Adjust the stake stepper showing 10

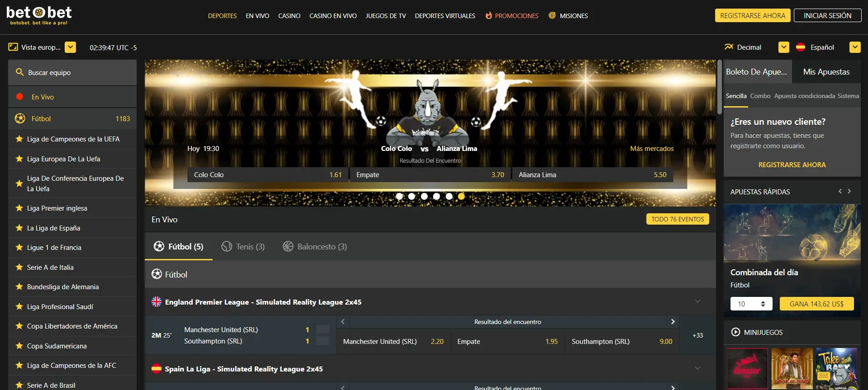[763, 304]
